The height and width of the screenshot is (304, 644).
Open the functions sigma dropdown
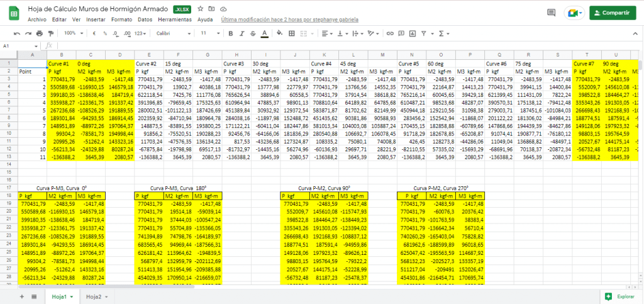tap(444, 33)
